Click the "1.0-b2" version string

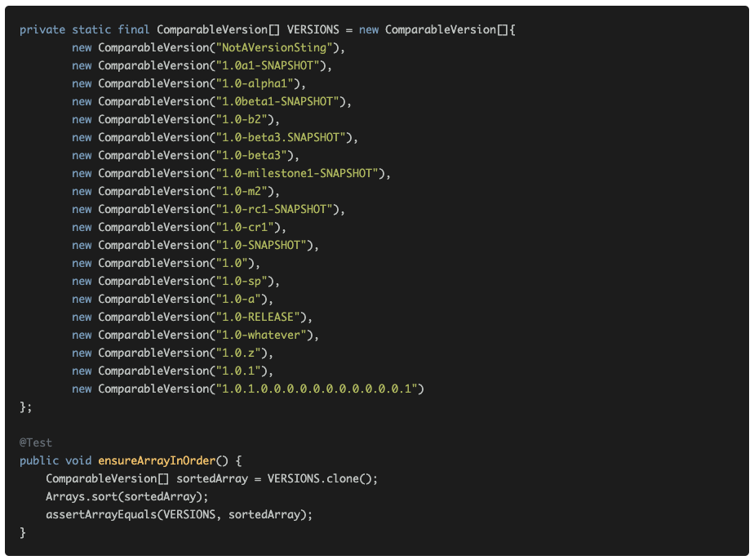(242, 119)
